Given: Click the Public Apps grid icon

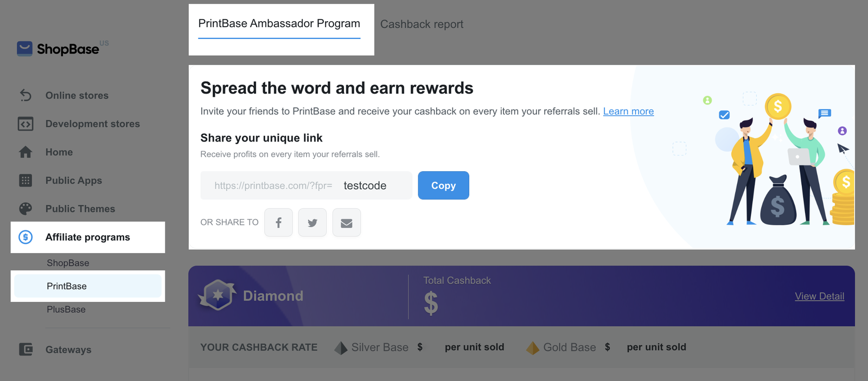Looking at the screenshot, I should coord(25,180).
